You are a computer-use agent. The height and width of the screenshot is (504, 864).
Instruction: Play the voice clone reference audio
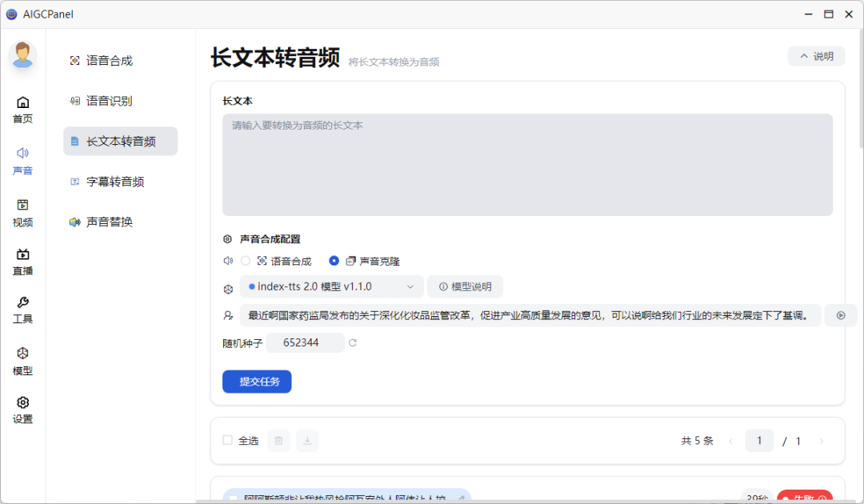tap(840, 315)
